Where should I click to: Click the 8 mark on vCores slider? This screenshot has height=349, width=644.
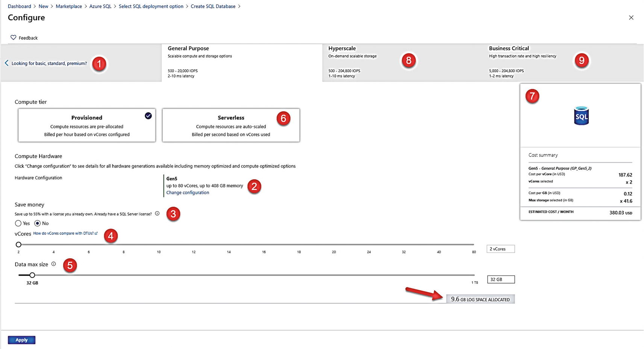tap(123, 252)
